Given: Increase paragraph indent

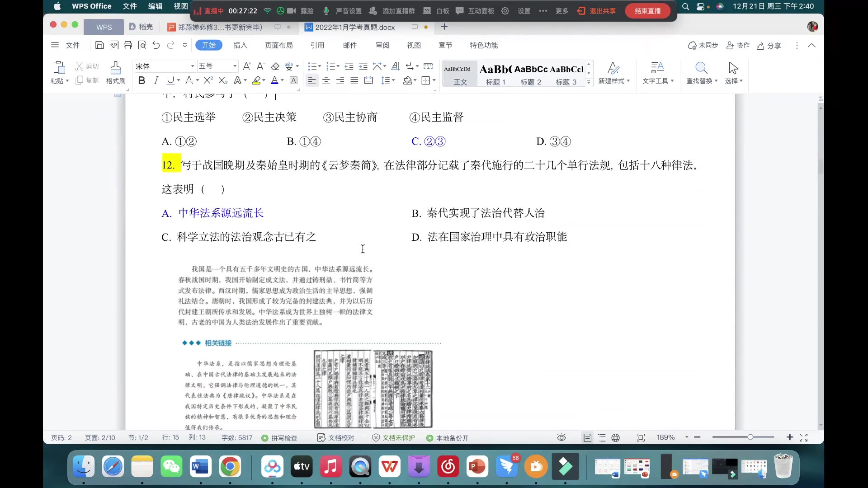Looking at the screenshot, I should [x=363, y=66].
